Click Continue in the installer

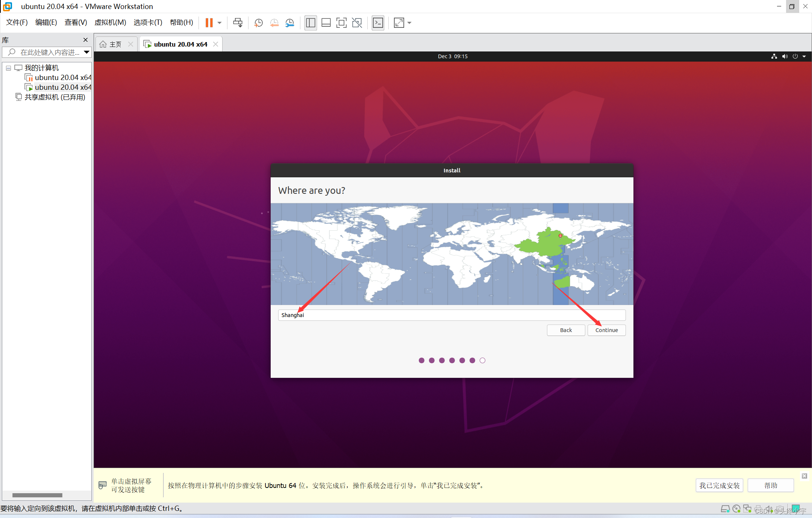click(x=606, y=330)
